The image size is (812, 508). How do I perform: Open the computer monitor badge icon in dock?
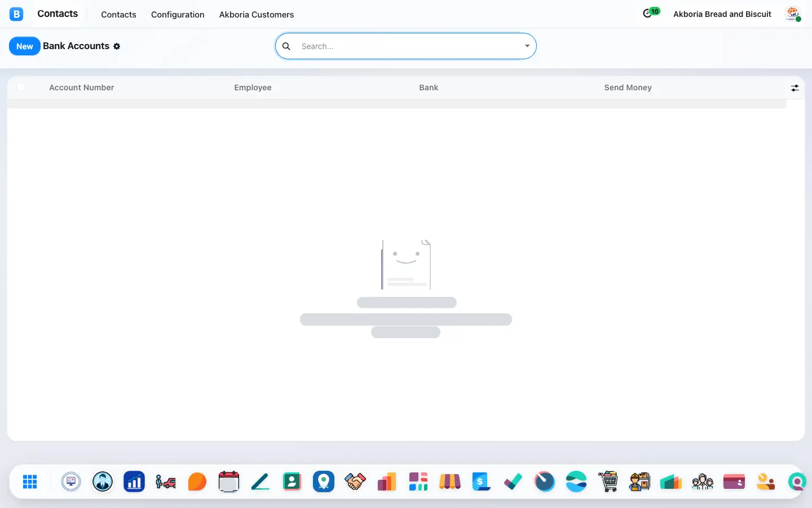(x=71, y=481)
